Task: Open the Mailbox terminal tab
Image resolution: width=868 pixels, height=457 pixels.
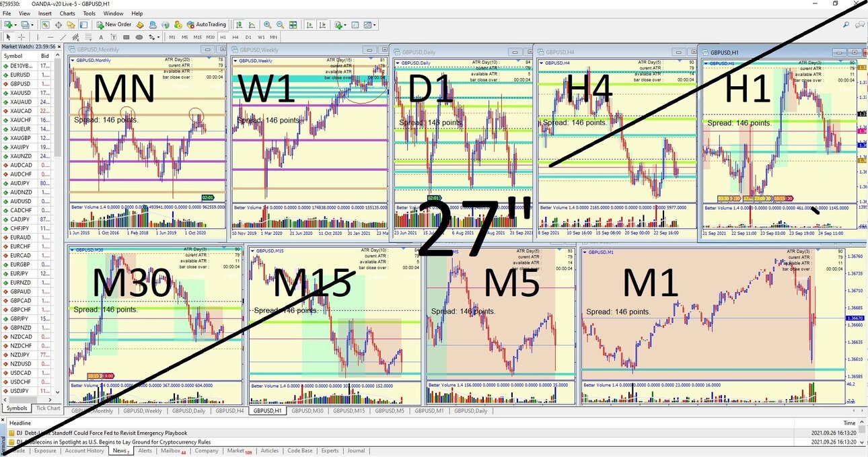Action: tap(173, 451)
